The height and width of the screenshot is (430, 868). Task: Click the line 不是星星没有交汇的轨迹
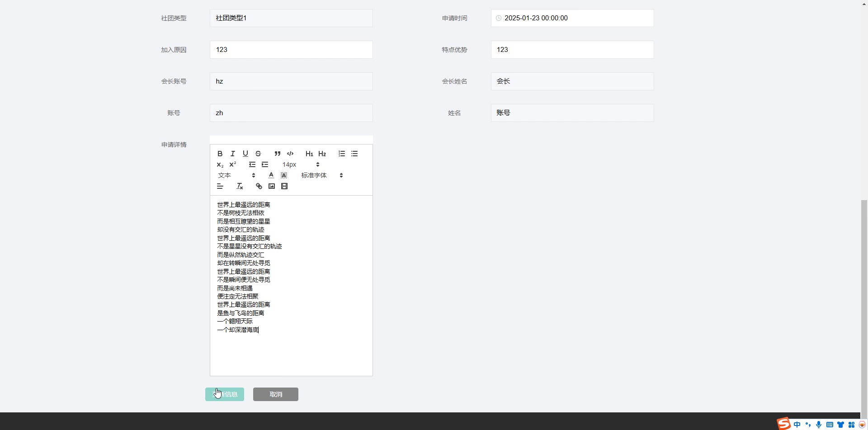pyautogui.click(x=250, y=246)
